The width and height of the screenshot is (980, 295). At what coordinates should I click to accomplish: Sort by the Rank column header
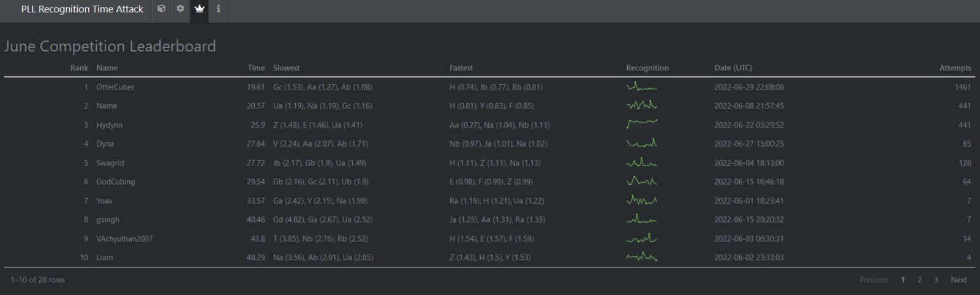[x=79, y=68]
